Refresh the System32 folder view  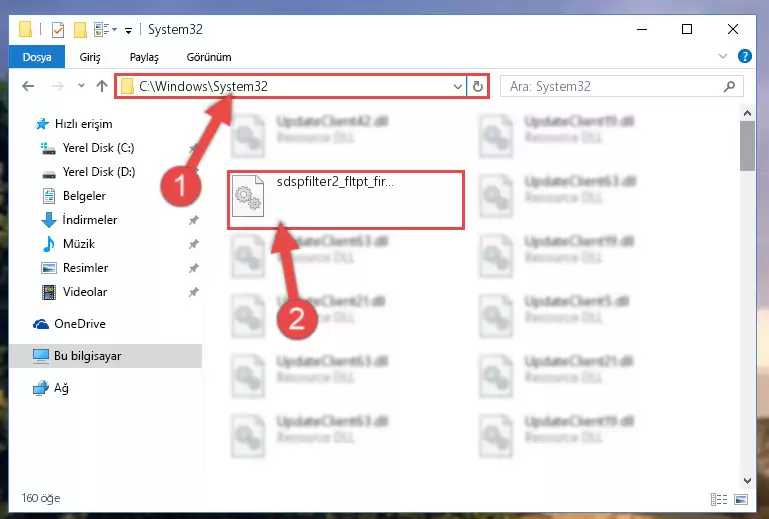pyautogui.click(x=477, y=87)
